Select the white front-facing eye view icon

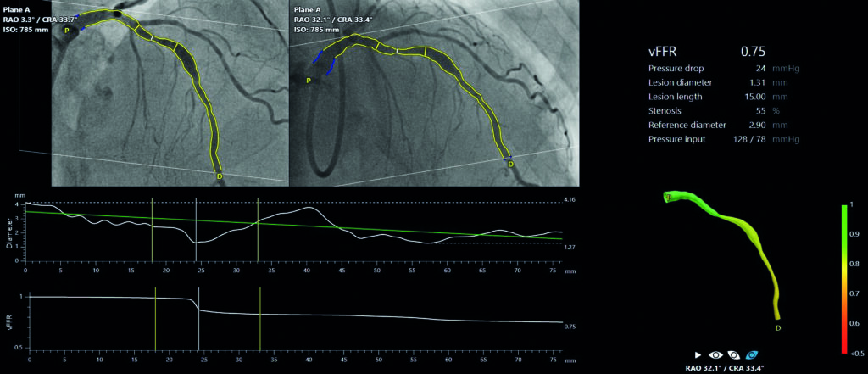715,354
